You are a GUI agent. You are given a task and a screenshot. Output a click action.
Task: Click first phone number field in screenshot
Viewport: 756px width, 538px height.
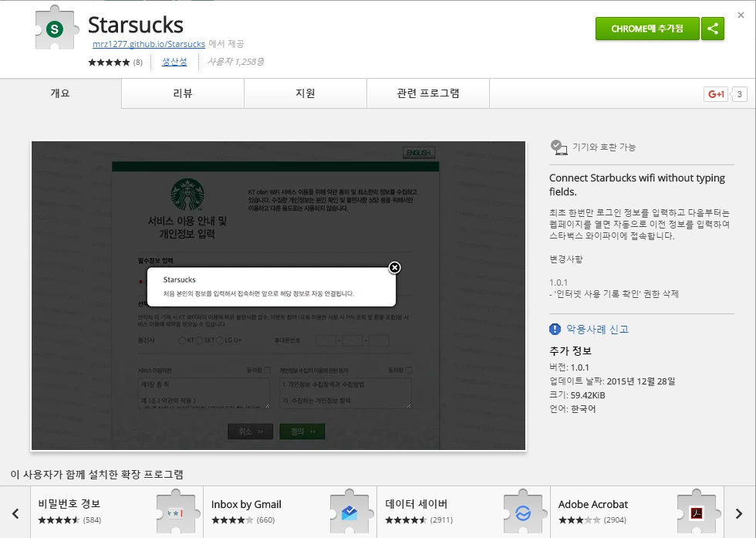click(x=326, y=340)
